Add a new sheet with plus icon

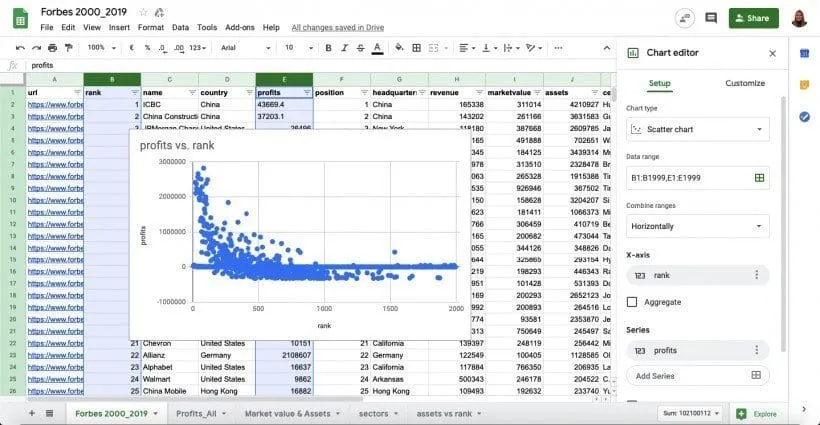pyautogui.click(x=32, y=413)
